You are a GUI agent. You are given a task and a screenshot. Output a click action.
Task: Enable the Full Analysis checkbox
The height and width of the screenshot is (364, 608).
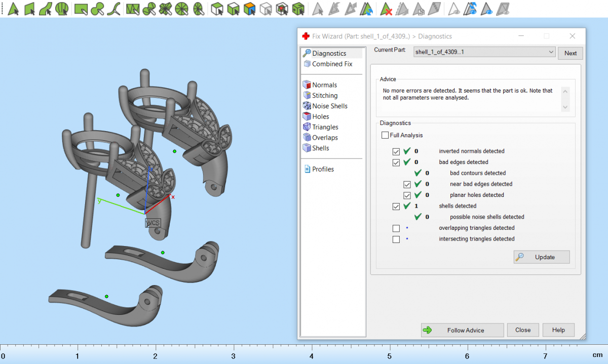(386, 135)
